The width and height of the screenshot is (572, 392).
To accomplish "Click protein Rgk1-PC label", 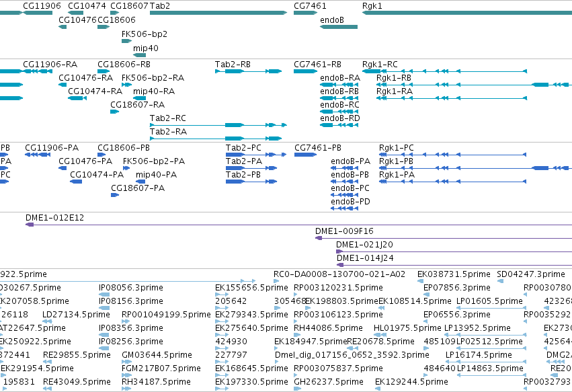I will pos(396,148).
